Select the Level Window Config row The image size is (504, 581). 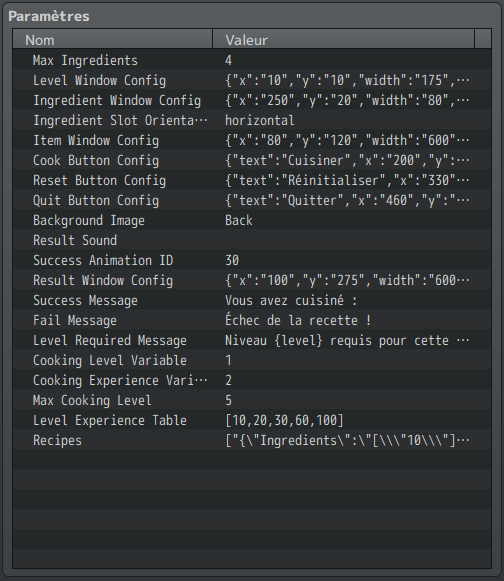pyautogui.click(x=252, y=80)
